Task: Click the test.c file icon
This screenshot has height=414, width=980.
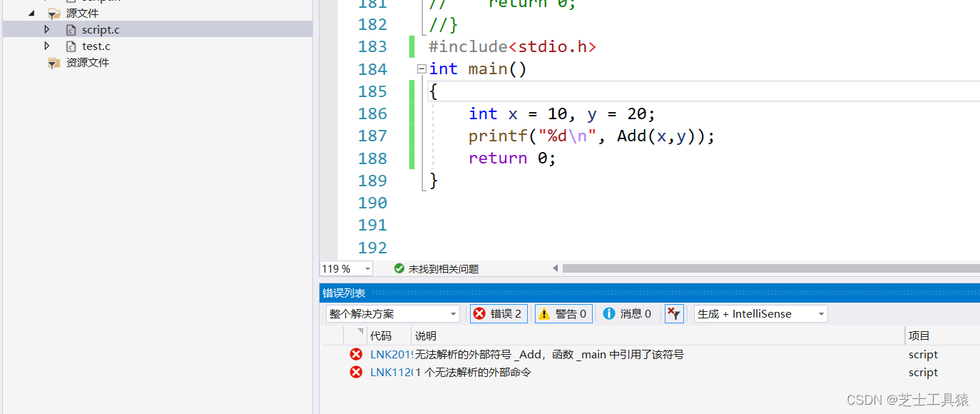Action: (71, 46)
